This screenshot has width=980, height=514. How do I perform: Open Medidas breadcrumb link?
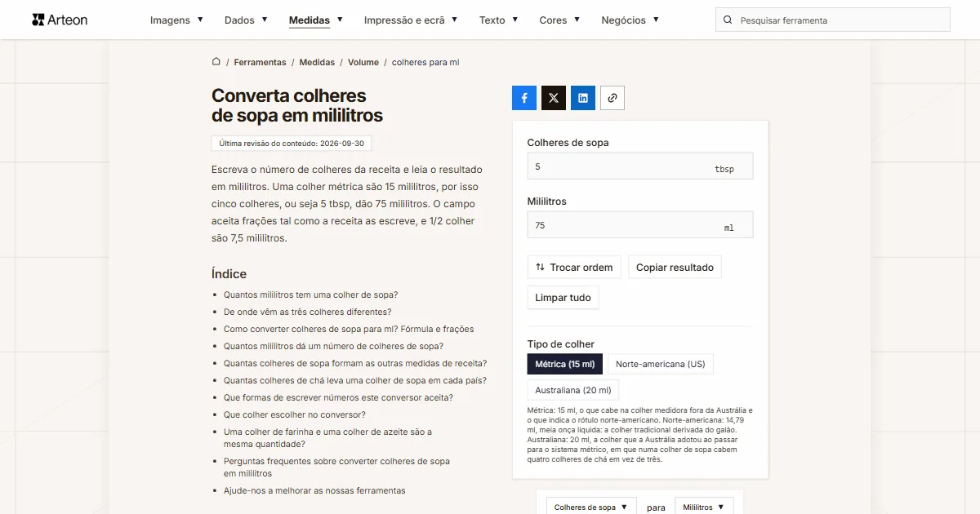point(317,62)
